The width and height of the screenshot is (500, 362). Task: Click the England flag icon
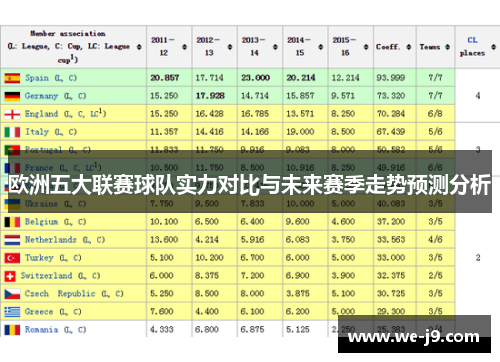(12, 114)
